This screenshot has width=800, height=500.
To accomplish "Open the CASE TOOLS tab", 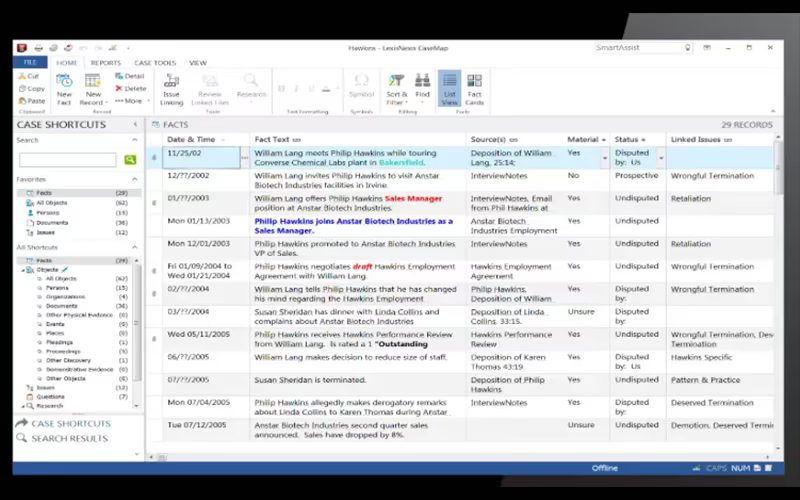I will point(155,63).
